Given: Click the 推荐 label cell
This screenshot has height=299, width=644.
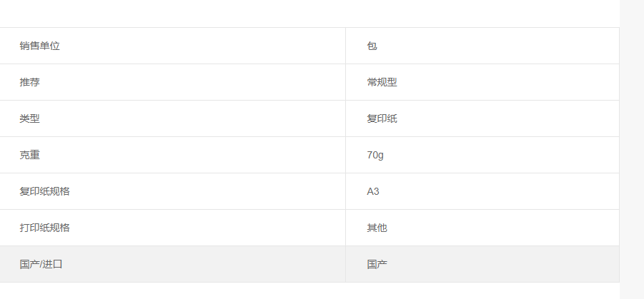Looking at the screenshot, I should click(x=172, y=82).
